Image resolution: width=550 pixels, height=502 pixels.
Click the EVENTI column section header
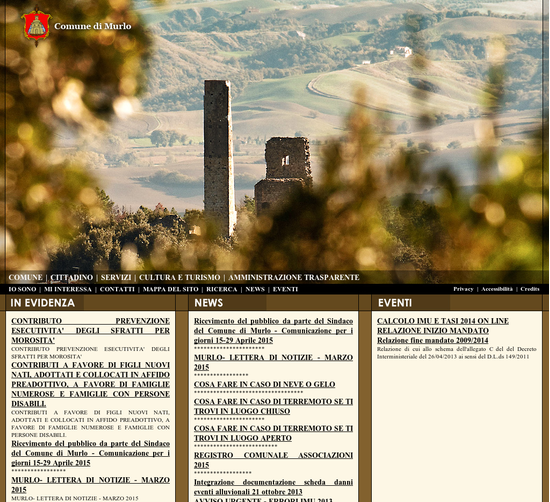(395, 303)
